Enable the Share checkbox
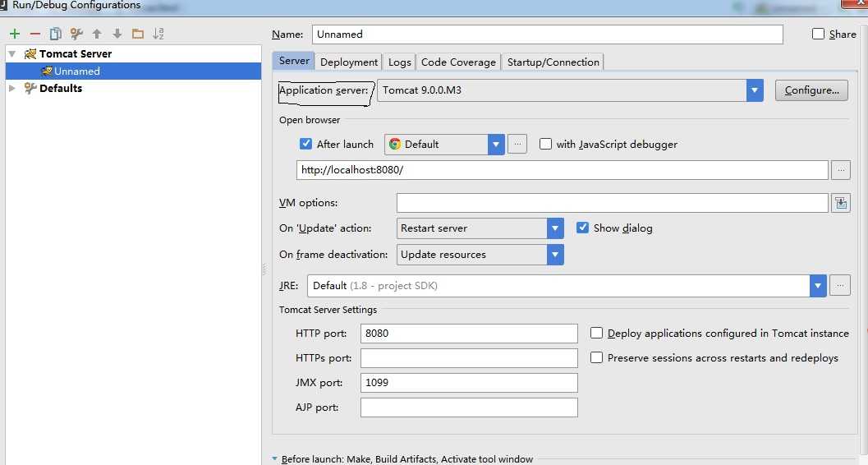This screenshot has width=868, height=465. pyautogui.click(x=818, y=34)
